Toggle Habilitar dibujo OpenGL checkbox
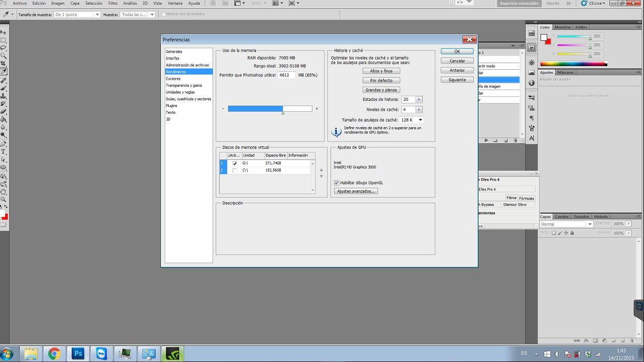The image size is (644, 362). (337, 183)
